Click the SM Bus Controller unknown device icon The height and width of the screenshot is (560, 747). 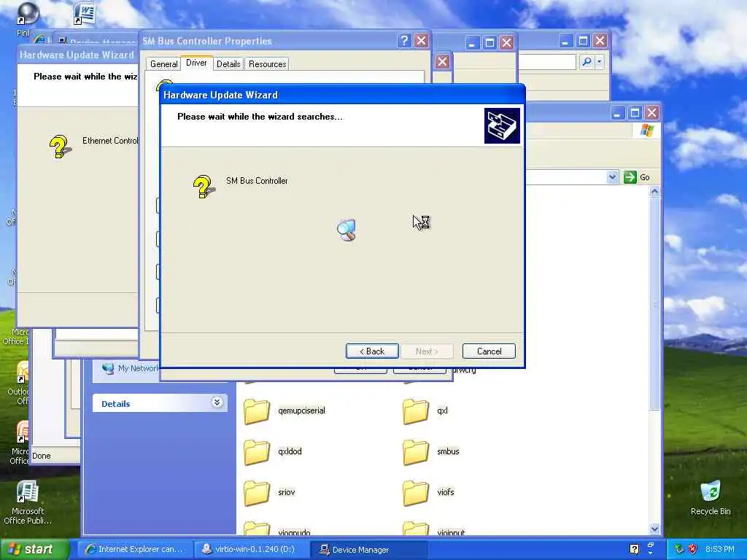click(204, 186)
